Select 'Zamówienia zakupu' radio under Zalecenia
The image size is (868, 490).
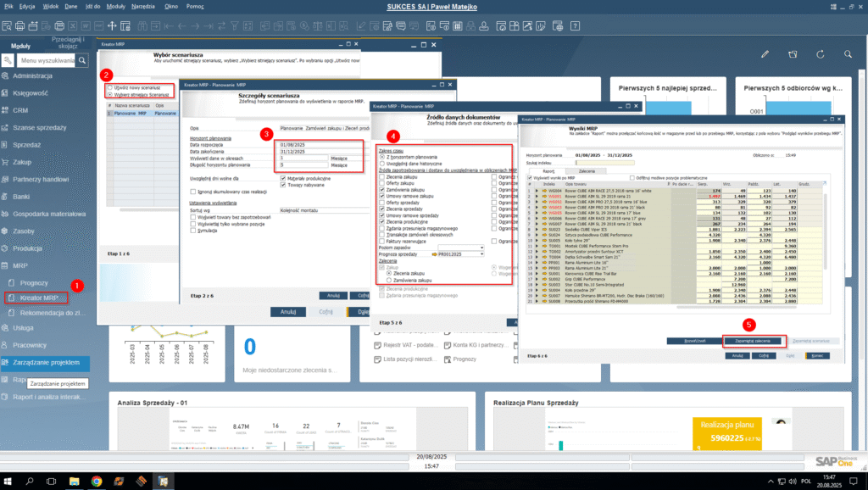click(x=389, y=280)
